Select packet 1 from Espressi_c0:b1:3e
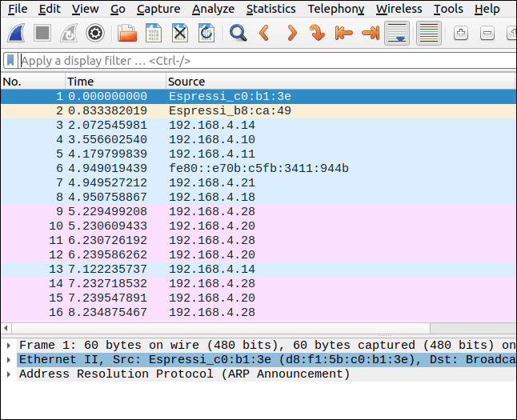This screenshot has width=517, height=420. (258, 96)
